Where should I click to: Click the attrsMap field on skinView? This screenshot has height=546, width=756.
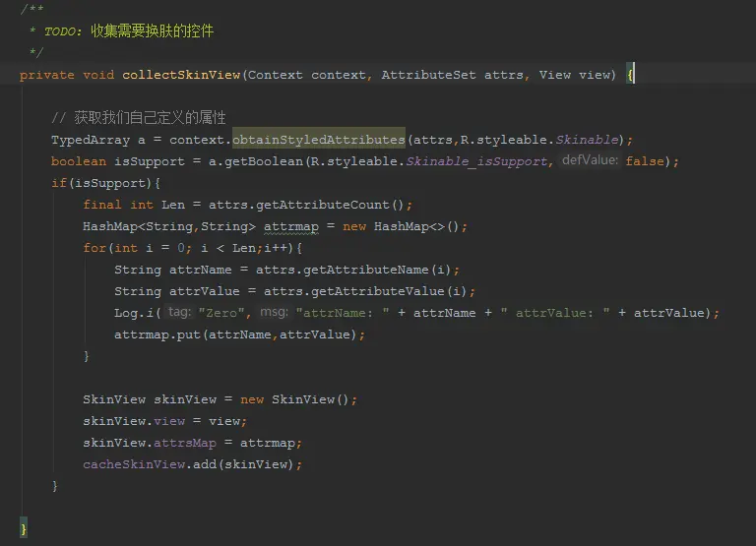click(185, 443)
